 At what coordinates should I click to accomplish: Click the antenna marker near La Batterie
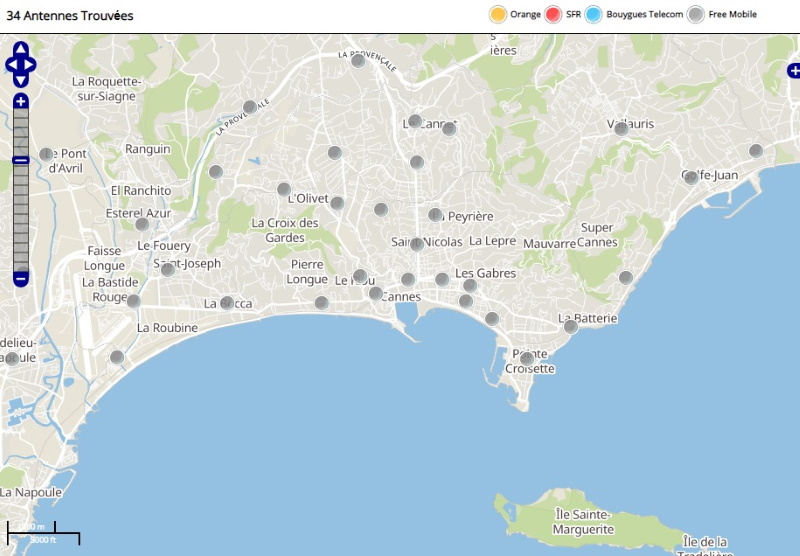click(x=571, y=326)
